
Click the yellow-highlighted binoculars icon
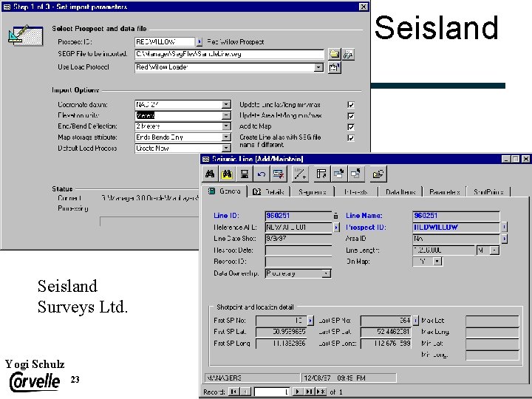point(227,174)
